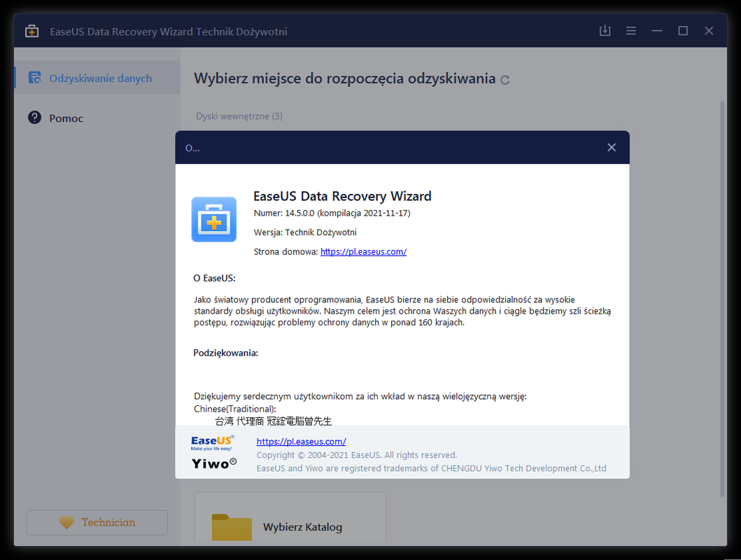Viewport: 741px width, 560px height.
Task: Click the import/download icon in title bar
Action: pos(605,31)
